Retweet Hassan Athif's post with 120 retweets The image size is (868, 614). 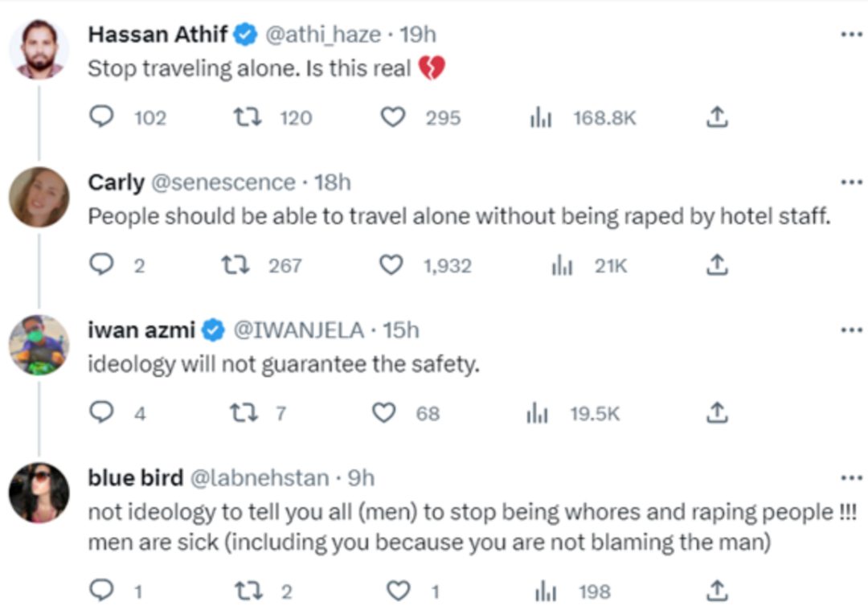click(x=247, y=117)
